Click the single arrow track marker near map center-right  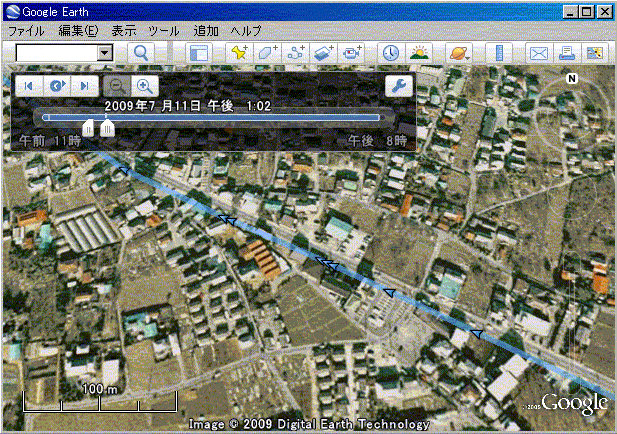coord(389,292)
